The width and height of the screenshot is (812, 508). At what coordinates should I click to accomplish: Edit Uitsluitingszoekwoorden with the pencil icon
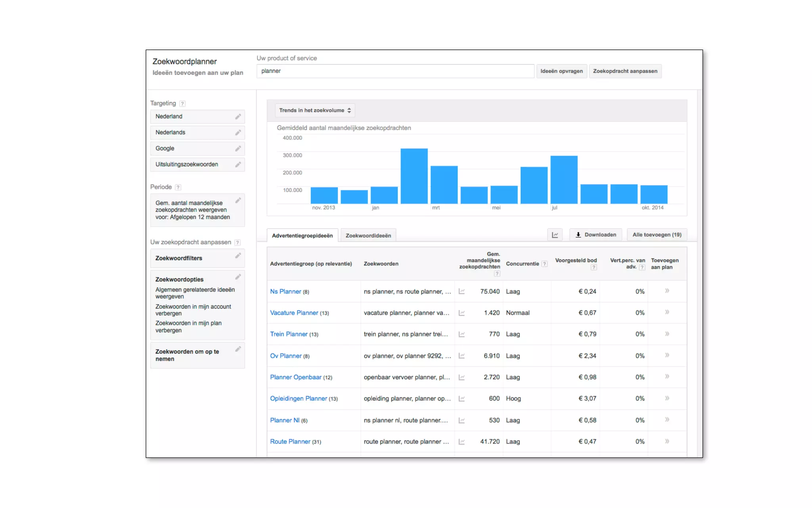click(238, 164)
